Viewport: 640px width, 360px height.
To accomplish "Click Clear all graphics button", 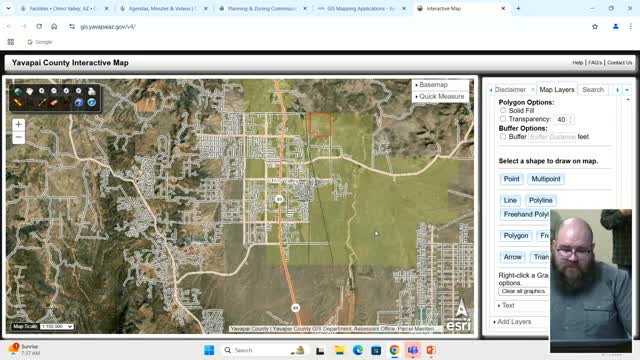I will [x=523, y=291].
